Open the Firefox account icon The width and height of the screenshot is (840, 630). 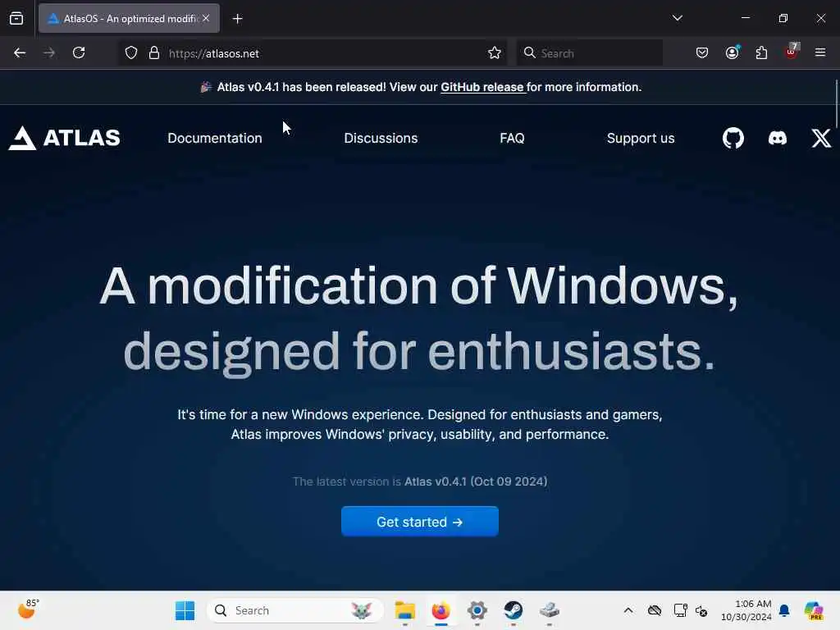(x=733, y=52)
